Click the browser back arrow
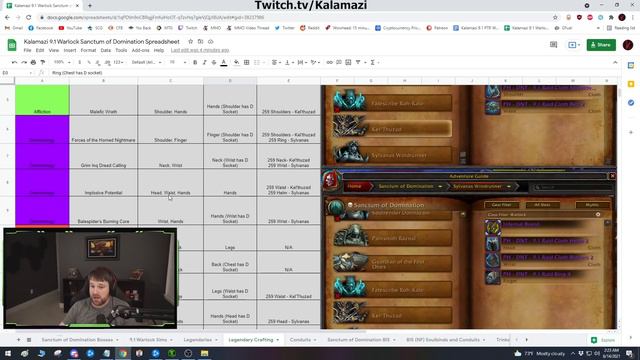 pyautogui.click(x=7, y=18)
